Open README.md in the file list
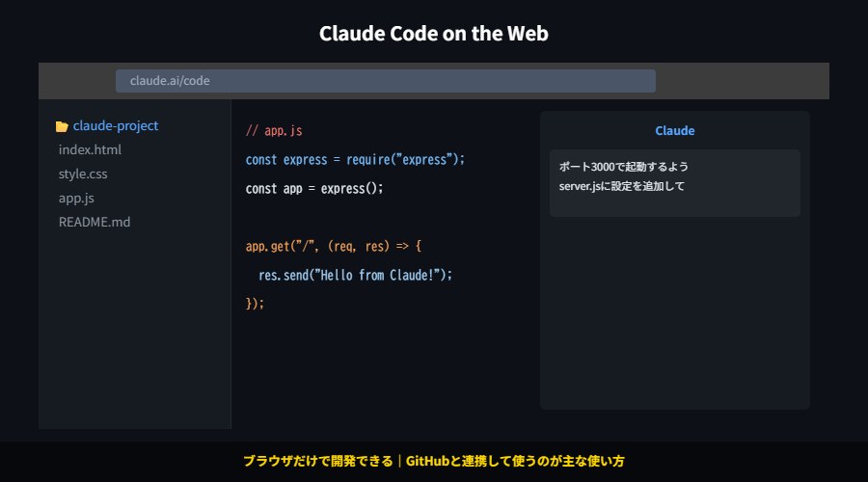The height and width of the screenshot is (482, 868). [x=95, y=222]
